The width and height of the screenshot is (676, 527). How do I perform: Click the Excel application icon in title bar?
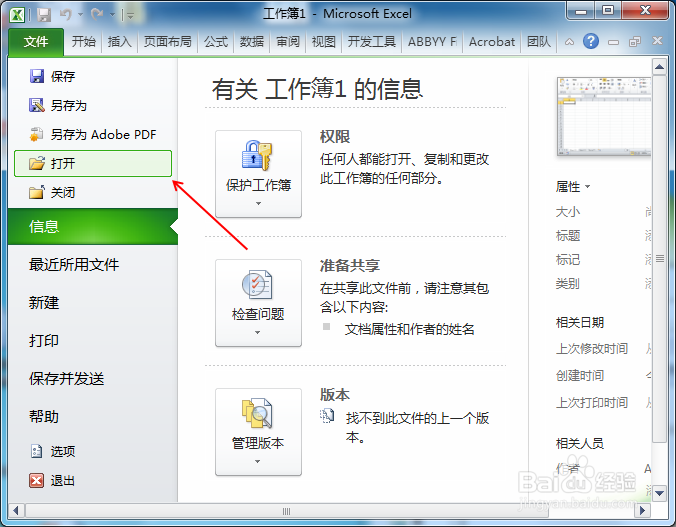point(17,15)
